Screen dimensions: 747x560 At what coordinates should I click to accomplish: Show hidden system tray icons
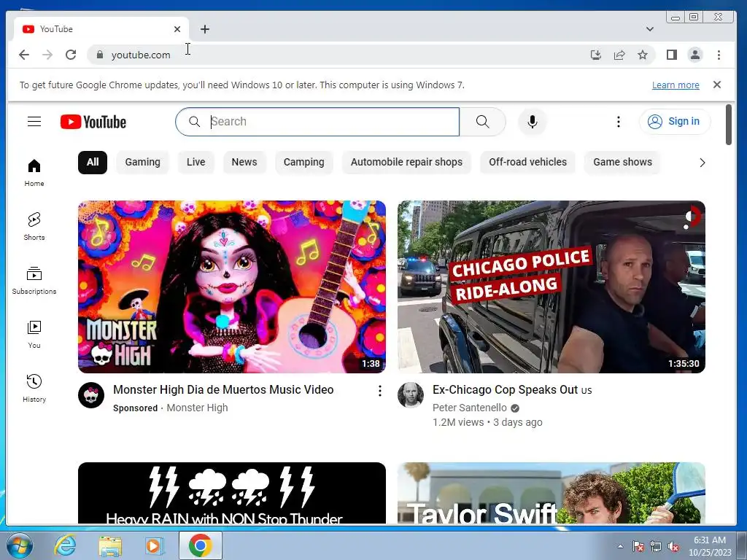[x=620, y=546]
